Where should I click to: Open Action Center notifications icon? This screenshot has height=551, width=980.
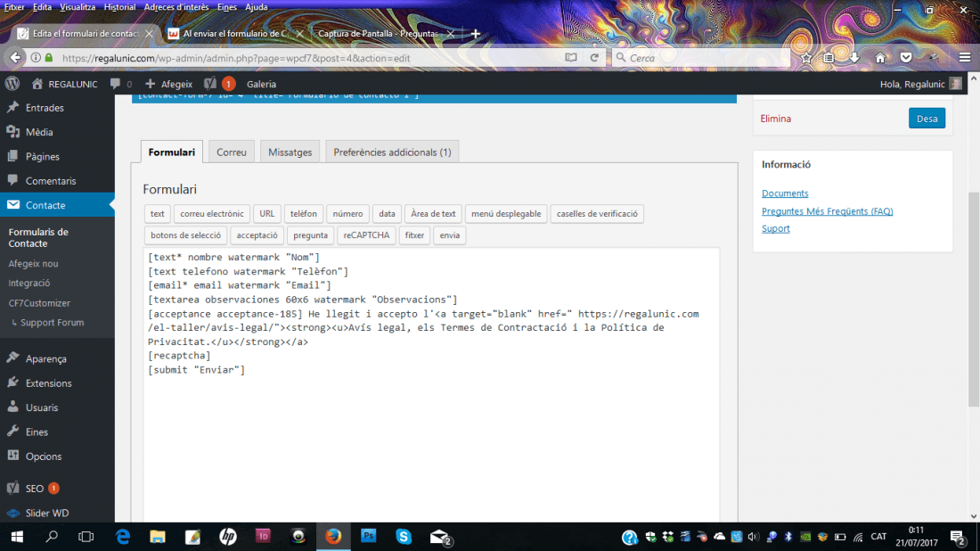[x=958, y=537]
